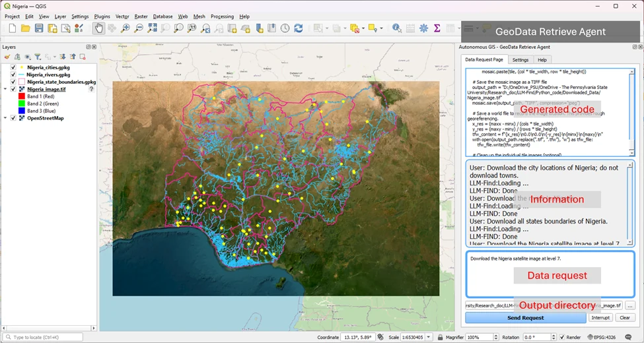The height and width of the screenshot is (343, 644).
Task: Click the Band 3 (Blue) color swatch
Action: (20, 111)
